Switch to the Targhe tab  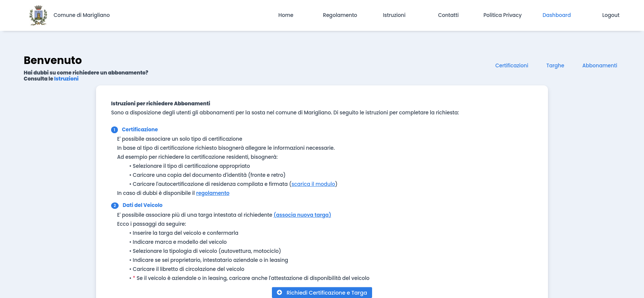pyautogui.click(x=555, y=65)
